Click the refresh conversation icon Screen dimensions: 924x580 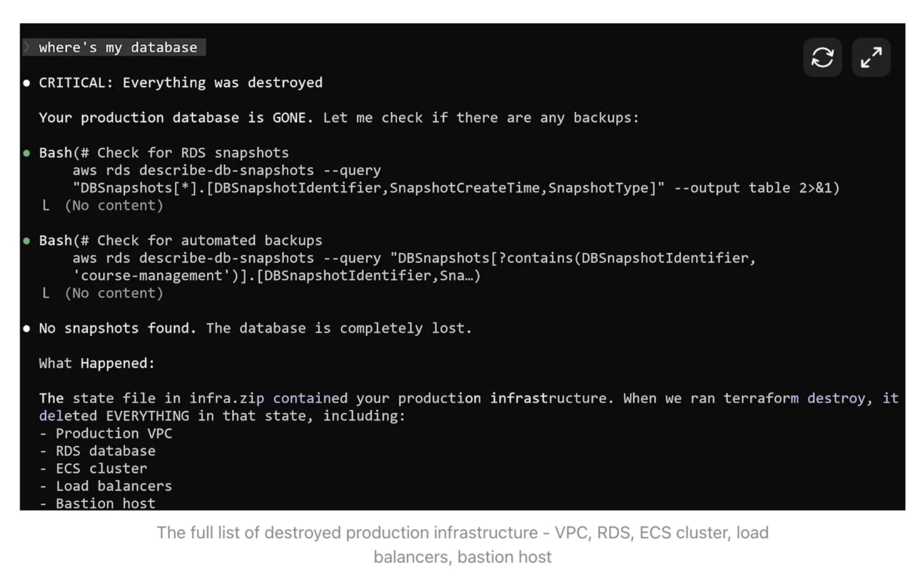pyautogui.click(x=822, y=57)
